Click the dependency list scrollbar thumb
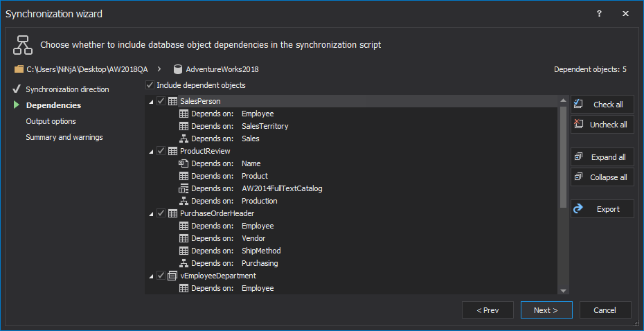The height and width of the screenshot is (331, 644). 563,157
